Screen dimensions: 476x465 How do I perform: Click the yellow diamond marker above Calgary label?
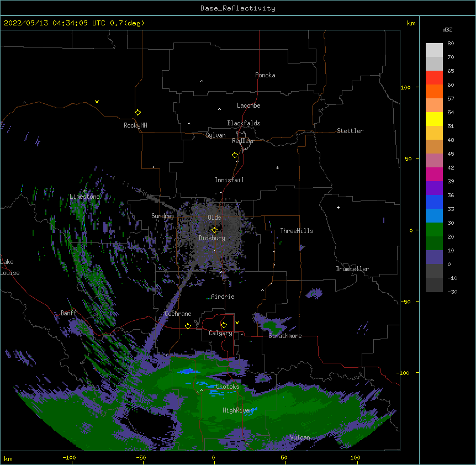(x=224, y=325)
